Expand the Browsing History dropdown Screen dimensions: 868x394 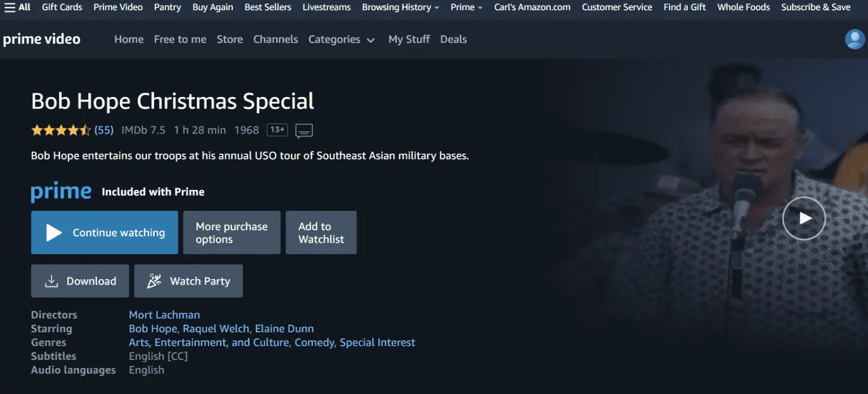click(x=400, y=7)
